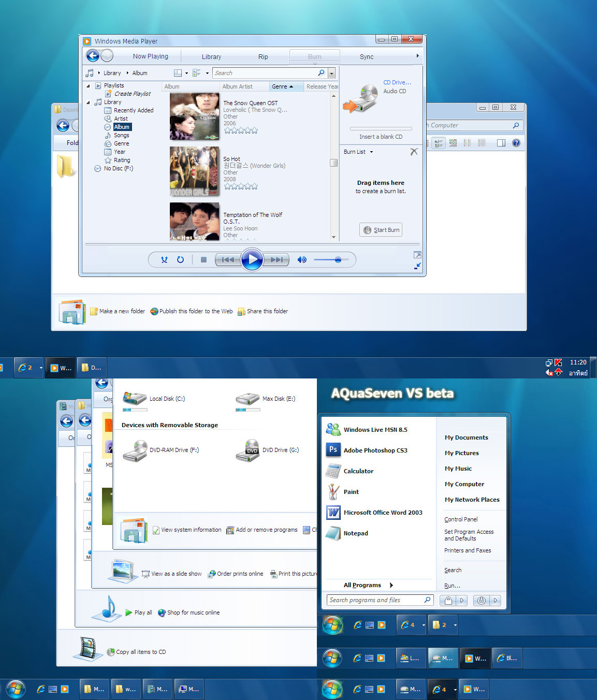Open the view options dropdown arrow
The width and height of the screenshot is (597, 700).
tap(186, 73)
